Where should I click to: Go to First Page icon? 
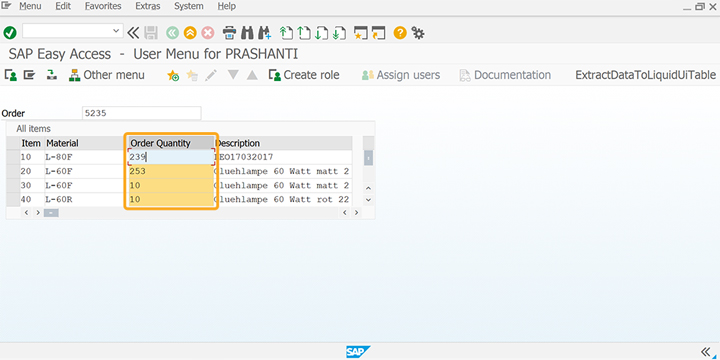click(x=287, y=33)
